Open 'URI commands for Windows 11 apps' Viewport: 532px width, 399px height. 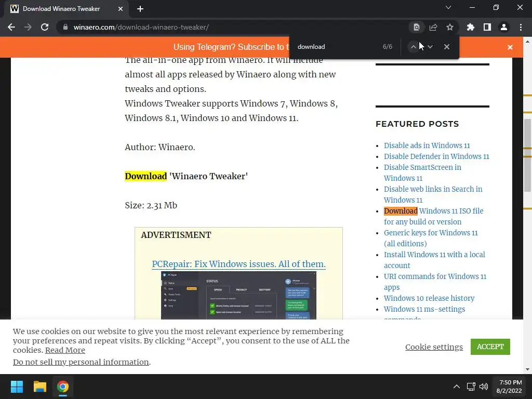click(x=435, y=282)
